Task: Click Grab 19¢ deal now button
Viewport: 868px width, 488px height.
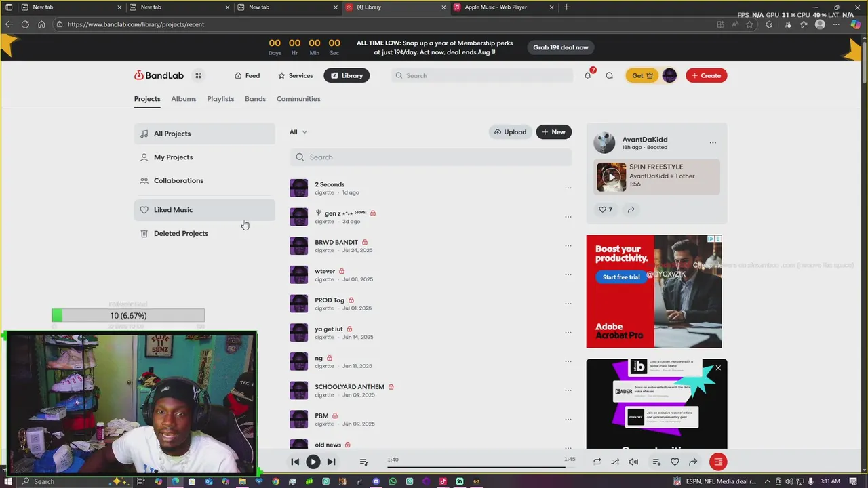Action: click(560, 47)
